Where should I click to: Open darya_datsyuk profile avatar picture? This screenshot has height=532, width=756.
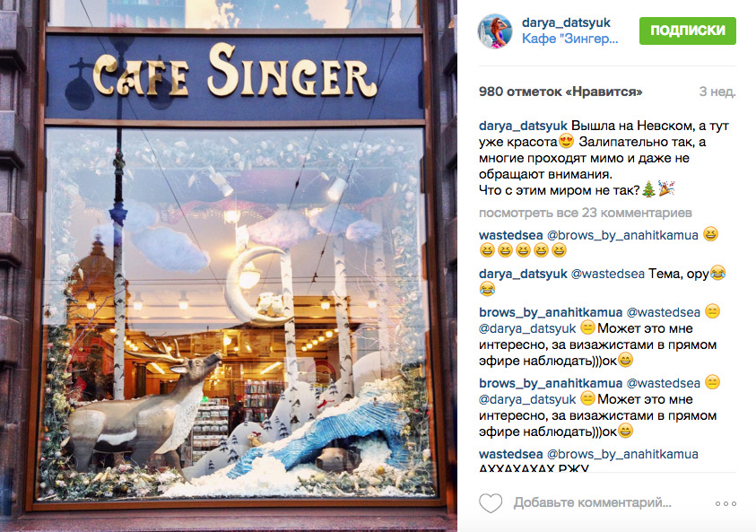(x=495, y=31)
